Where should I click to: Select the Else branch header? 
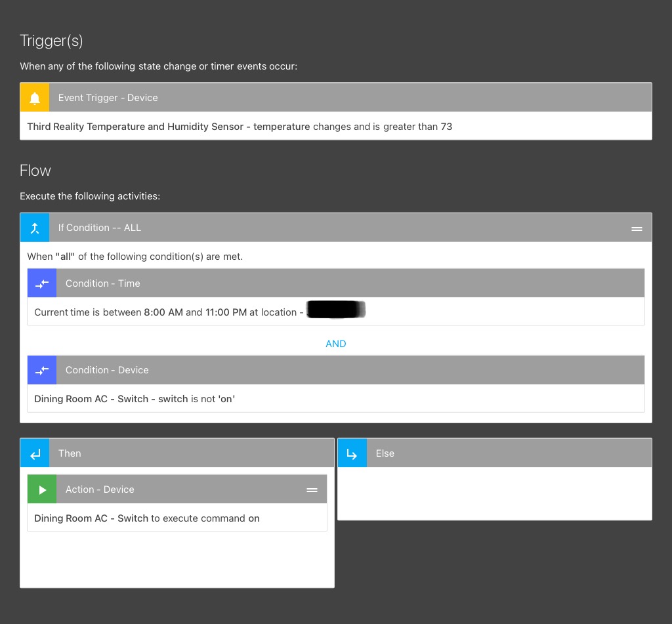point(495,453)
